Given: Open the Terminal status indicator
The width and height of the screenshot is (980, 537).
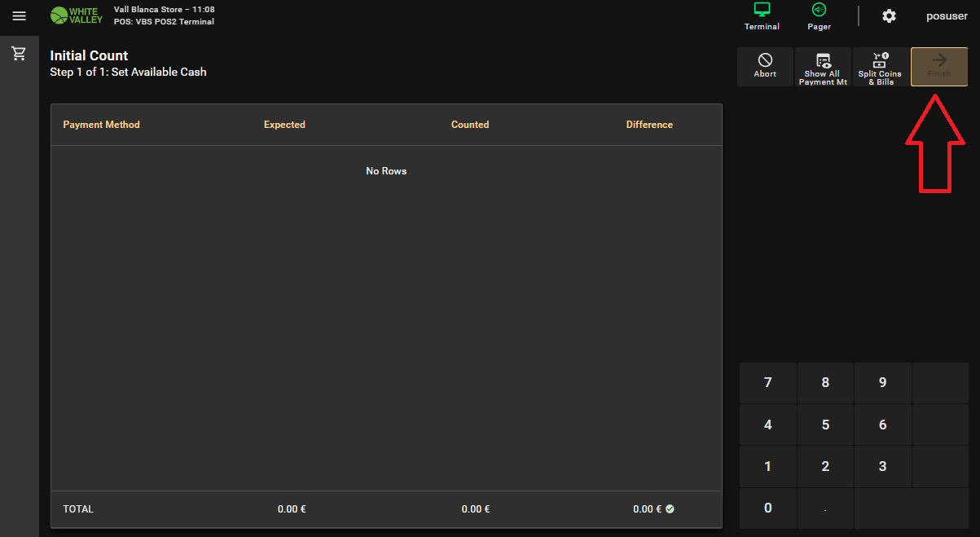Looking at the screenshot, I should tap(762, 17).
